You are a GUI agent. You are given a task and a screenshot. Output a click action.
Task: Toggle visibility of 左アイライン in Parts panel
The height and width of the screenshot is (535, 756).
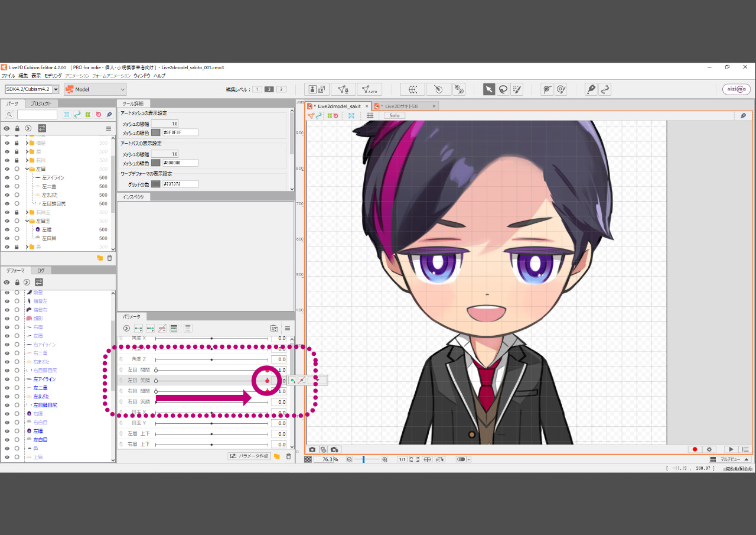tap(7, 177)
